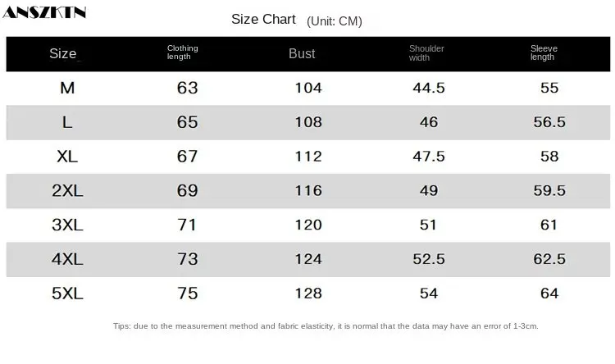Select the XL size row label
615x364 pixels.
click(67, 157)
